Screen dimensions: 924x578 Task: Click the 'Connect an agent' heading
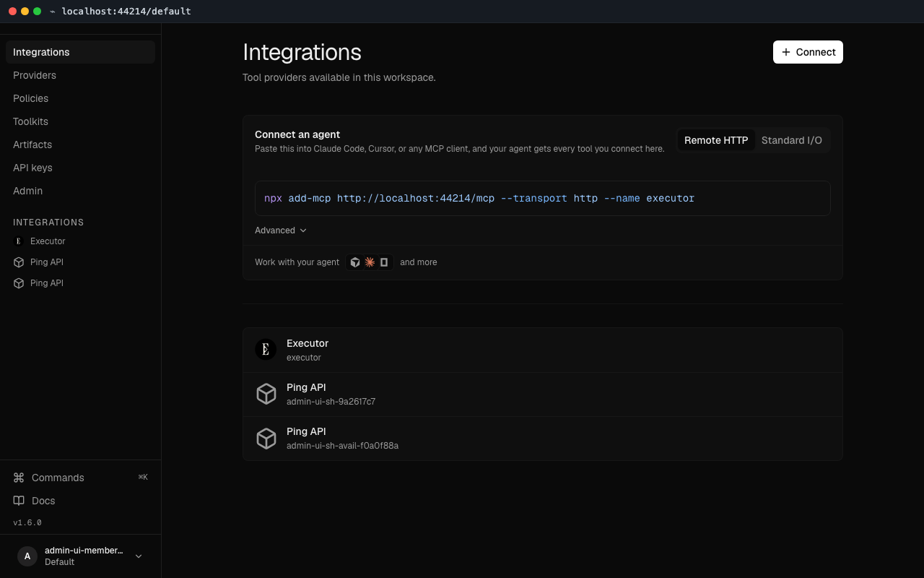pyautogui.click(x=297, y=134)
